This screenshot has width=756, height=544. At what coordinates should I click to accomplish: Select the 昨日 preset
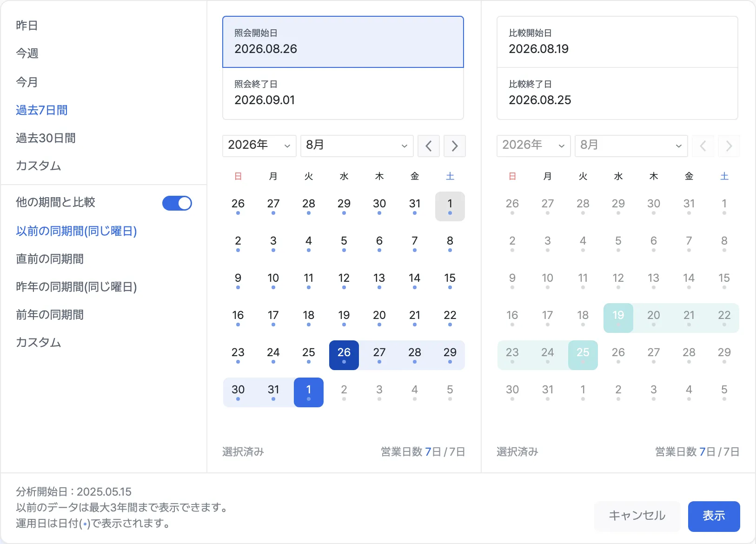tap(27, 26)
